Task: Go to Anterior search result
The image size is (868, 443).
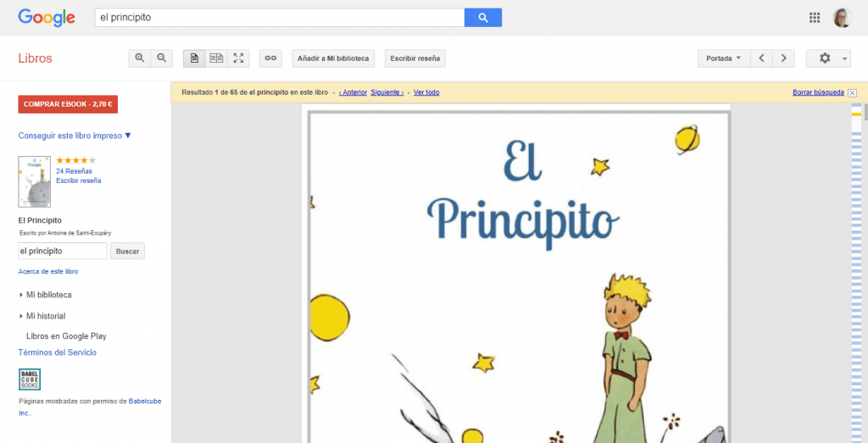Action: click(x=353, y=92)
